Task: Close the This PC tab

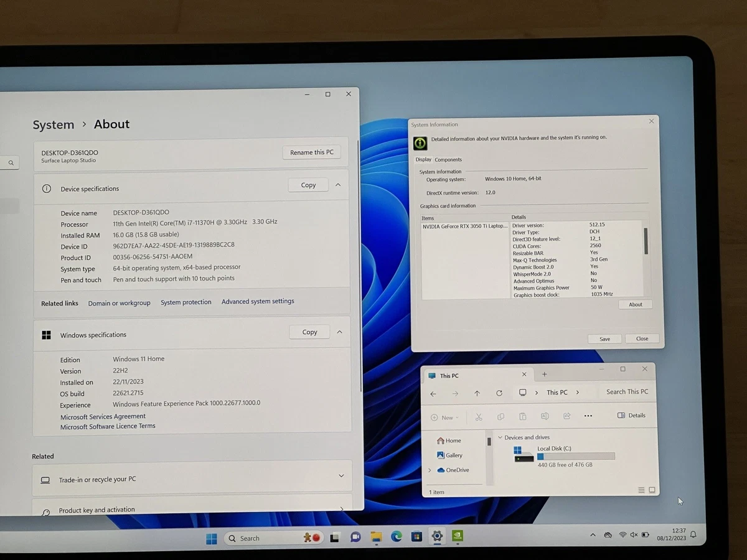Action: click(524, 375)
